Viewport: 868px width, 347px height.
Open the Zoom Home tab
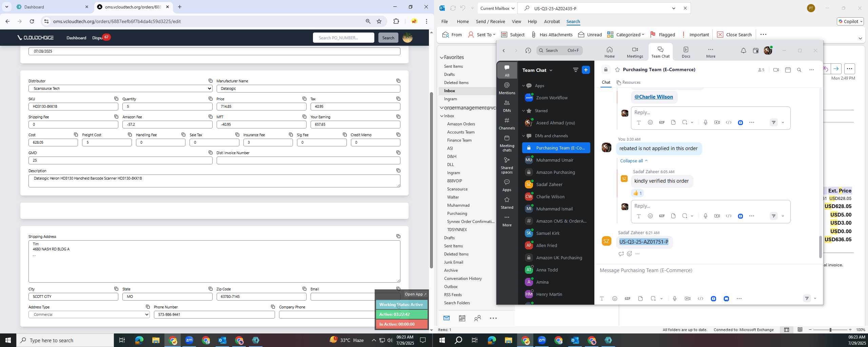609,52
